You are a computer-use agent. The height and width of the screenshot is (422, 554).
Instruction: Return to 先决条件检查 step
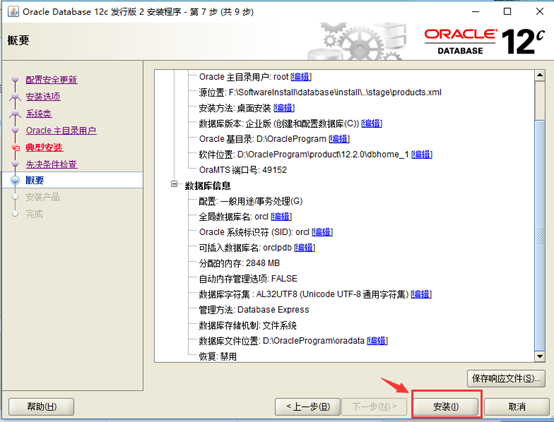(x=51, y=164)
